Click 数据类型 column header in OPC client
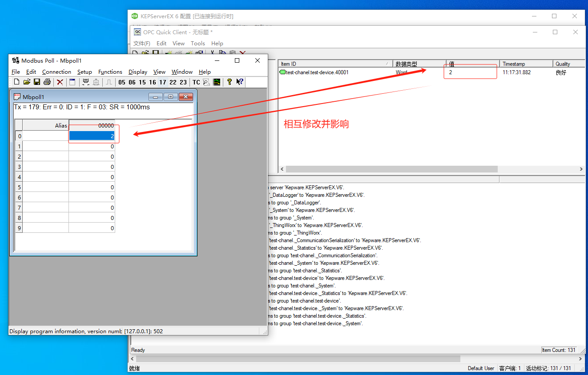This screenshot has width=588, height=375. 420,64
